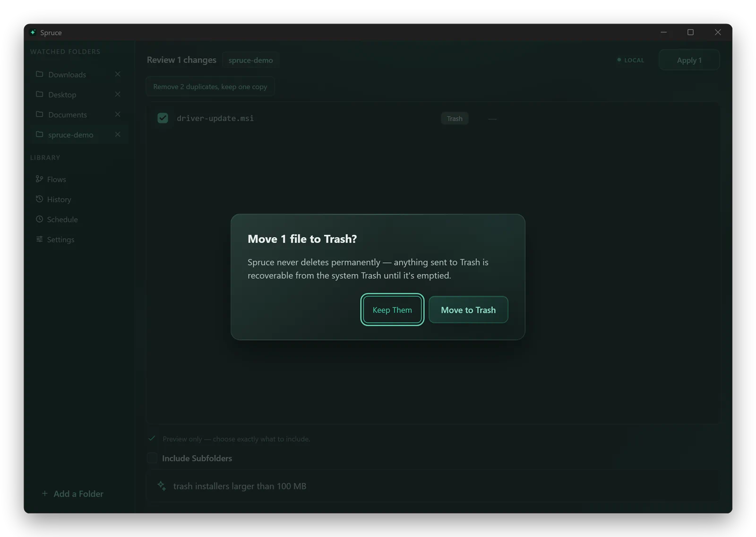The image size is (756, 537).
Task: Click the Keep Them button
Action: pyautogui.click(x=392, y=310)
